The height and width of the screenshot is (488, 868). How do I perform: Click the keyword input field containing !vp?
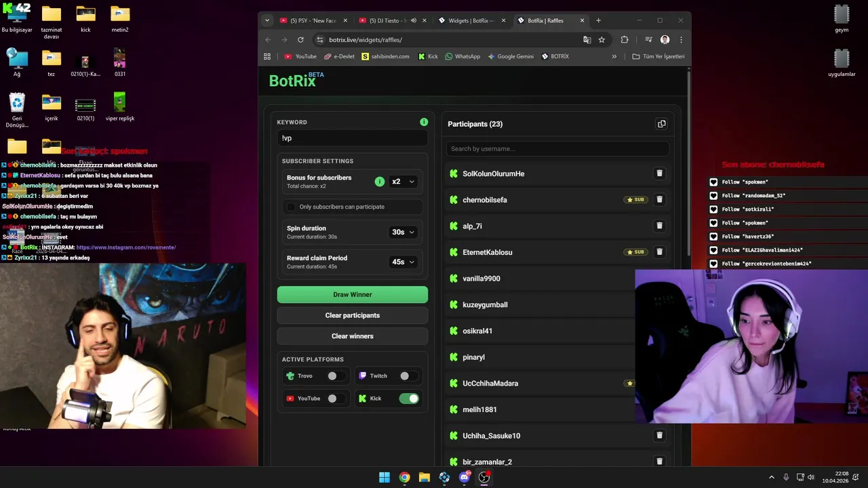[x=353, y=138]
